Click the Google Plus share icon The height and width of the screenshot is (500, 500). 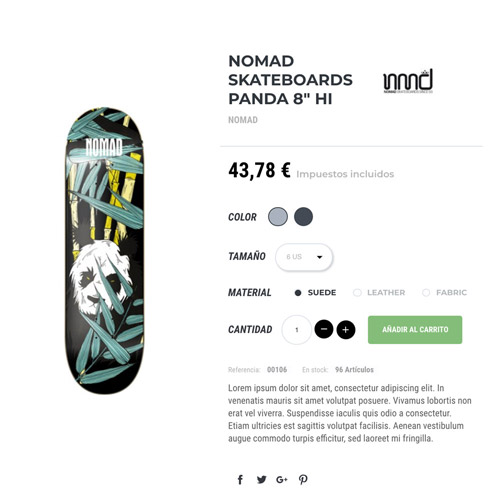point(282,480)
